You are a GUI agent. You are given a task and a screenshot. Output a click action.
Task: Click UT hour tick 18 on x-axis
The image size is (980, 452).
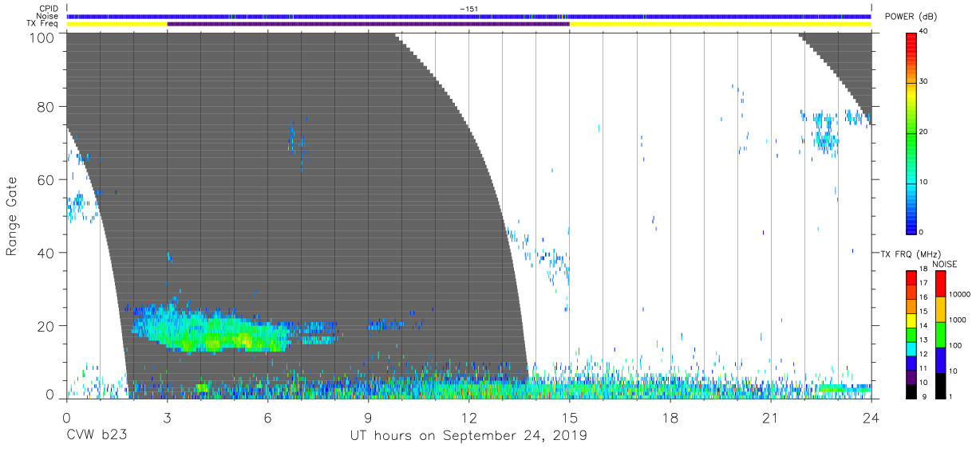click(x=670, y=418)
